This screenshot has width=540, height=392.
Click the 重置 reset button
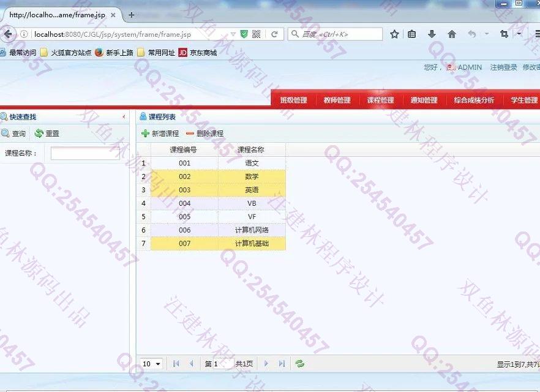[47, 134]
